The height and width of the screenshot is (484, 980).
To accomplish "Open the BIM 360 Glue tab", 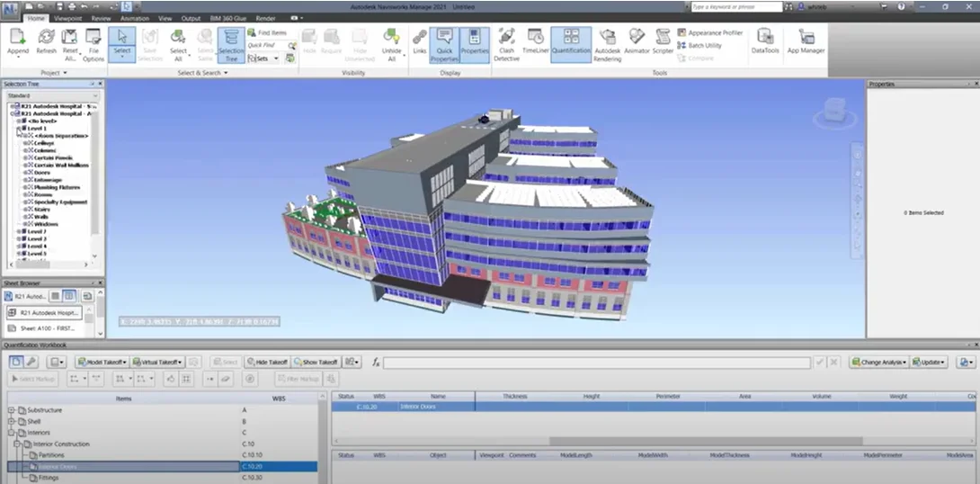I will 227,19.
